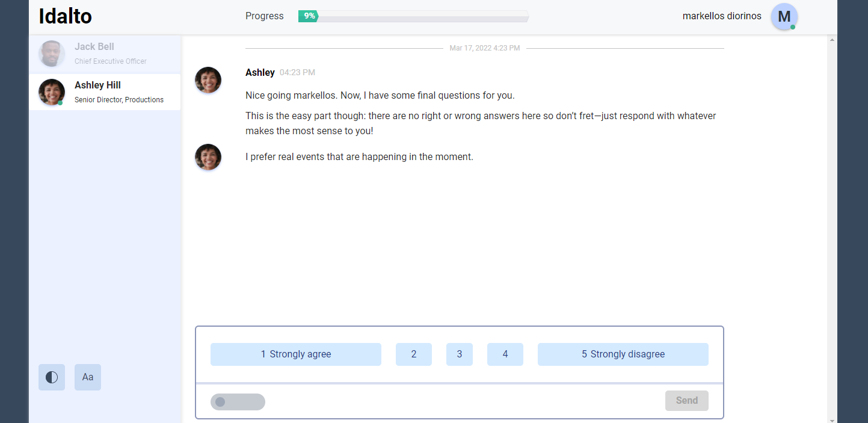Click the chat scrollbar down arrow
This screenshot has width=868, height=423.
(832, 419)
